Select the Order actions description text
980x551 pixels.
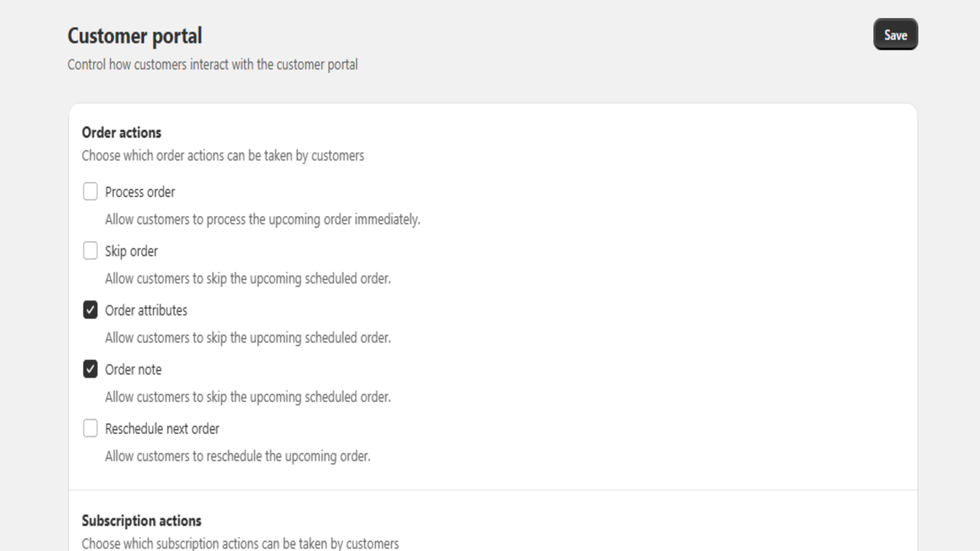click(223, 156)
